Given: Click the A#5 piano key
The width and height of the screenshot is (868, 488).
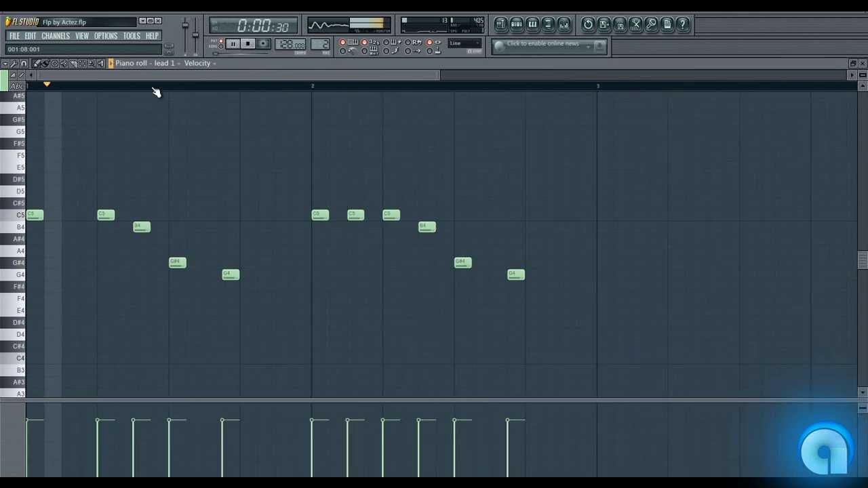Looking at the screenshot, I should click(14, 96).
